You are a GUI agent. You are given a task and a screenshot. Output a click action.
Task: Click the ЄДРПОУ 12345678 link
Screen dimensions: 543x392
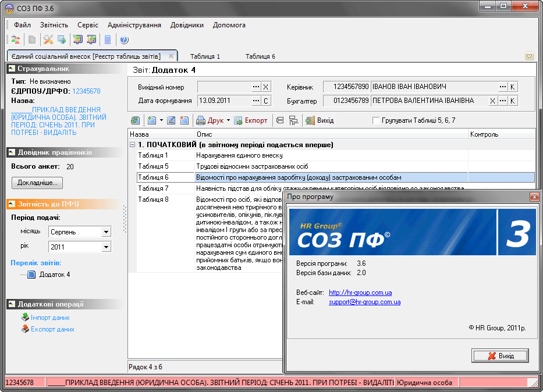coord(86,91)
